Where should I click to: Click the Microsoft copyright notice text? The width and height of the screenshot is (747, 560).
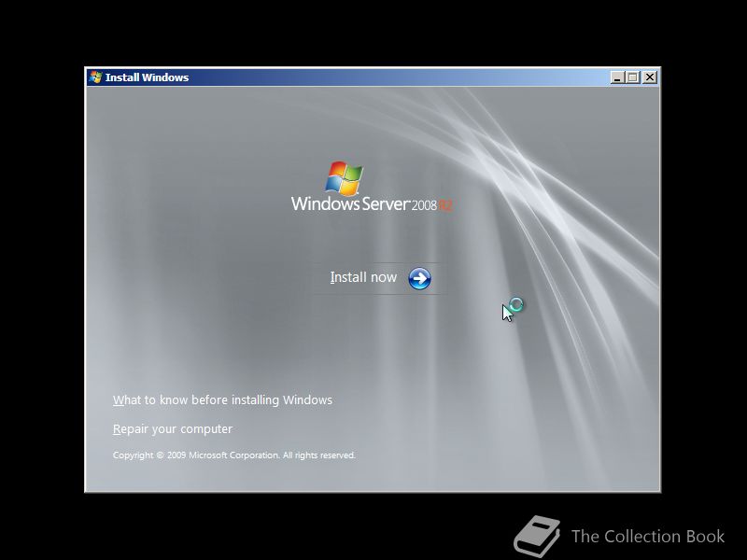pyautogui.click(x=234, y=455)
